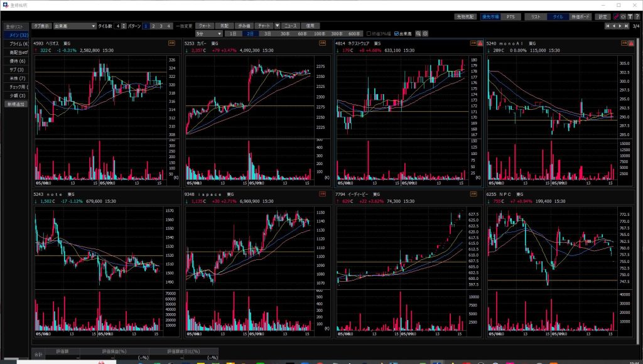Click the 設定 settings button
The height and width of the screenshot is (364, 643).
pyautogui.click(x=603, y=17)
